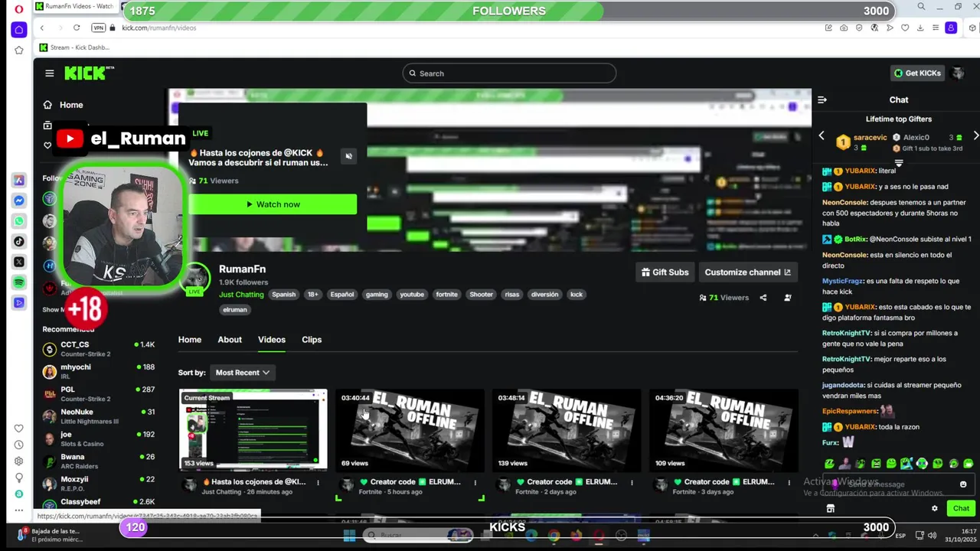Open Opera sidebar history clock
Image resolution: width=980 pixels, height=551 pixels.
click(19, 445)
